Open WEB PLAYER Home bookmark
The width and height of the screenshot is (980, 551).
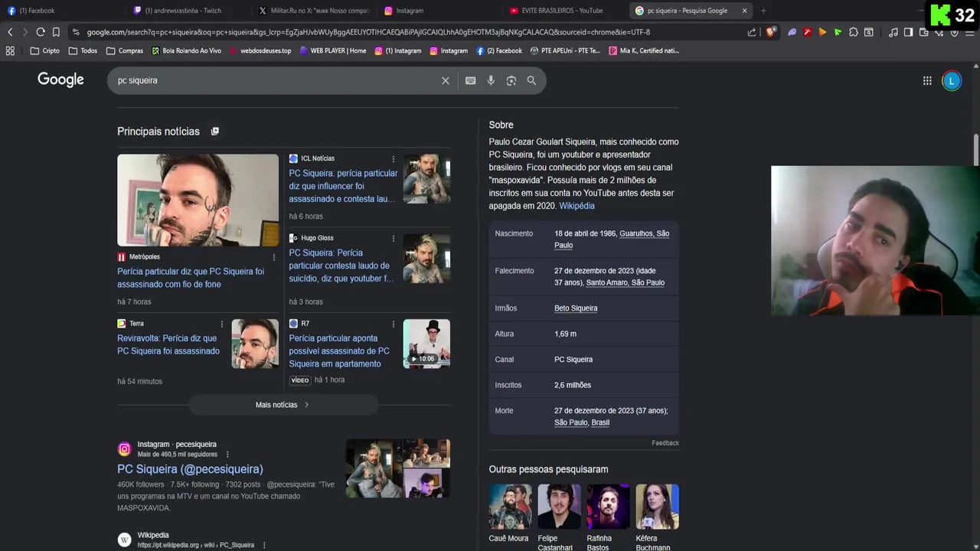(333, 51)
